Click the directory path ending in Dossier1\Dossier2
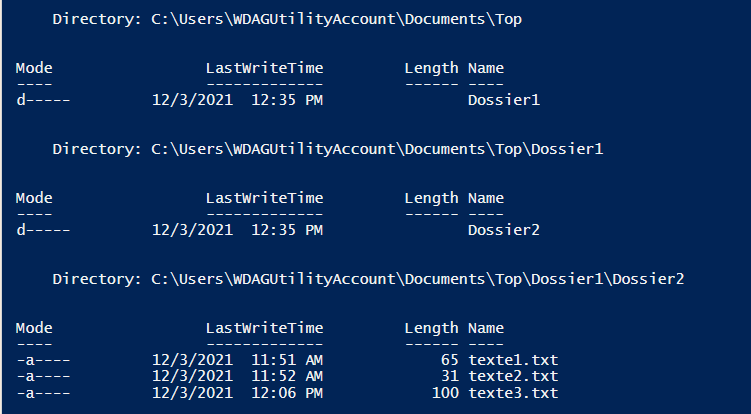The height and width of the screenshot is (414, 751). tap(417, 279)
